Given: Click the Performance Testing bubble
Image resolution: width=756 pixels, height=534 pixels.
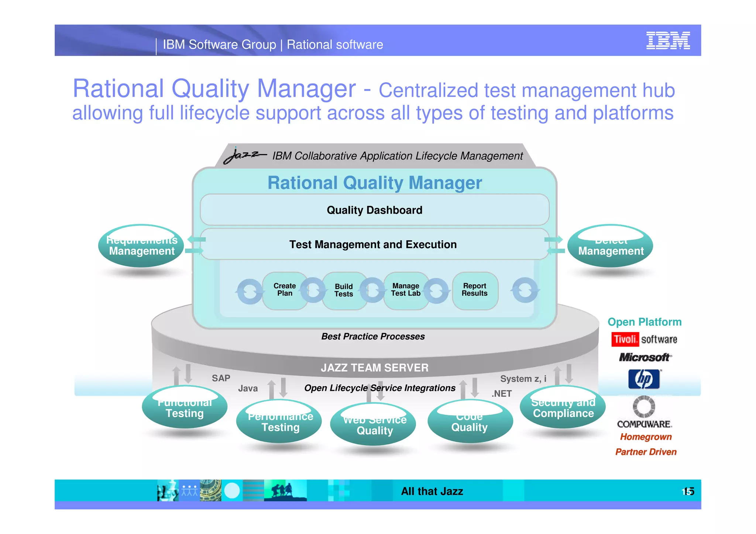Looking at the screenshot, I should tap(280, 422).
